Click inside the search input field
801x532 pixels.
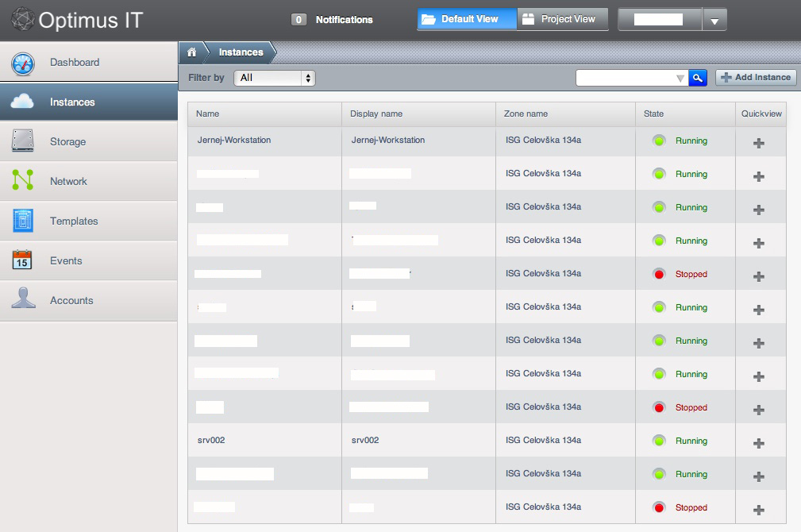tap(624, 78)
